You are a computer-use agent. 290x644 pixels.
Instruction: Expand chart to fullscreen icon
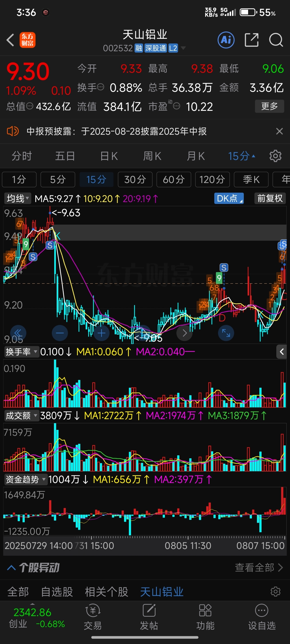[226, 333]
